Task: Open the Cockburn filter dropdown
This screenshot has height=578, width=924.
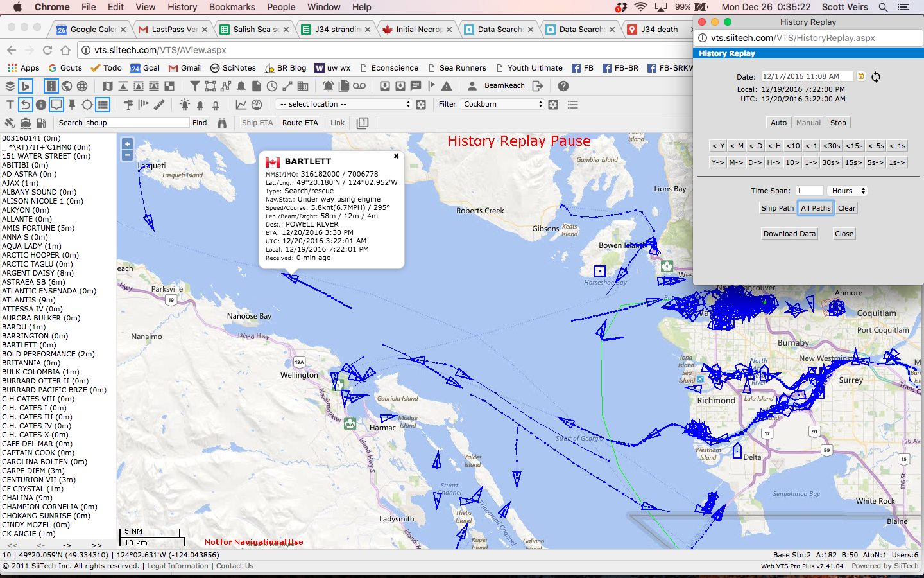Action: (x=502, y=104)
